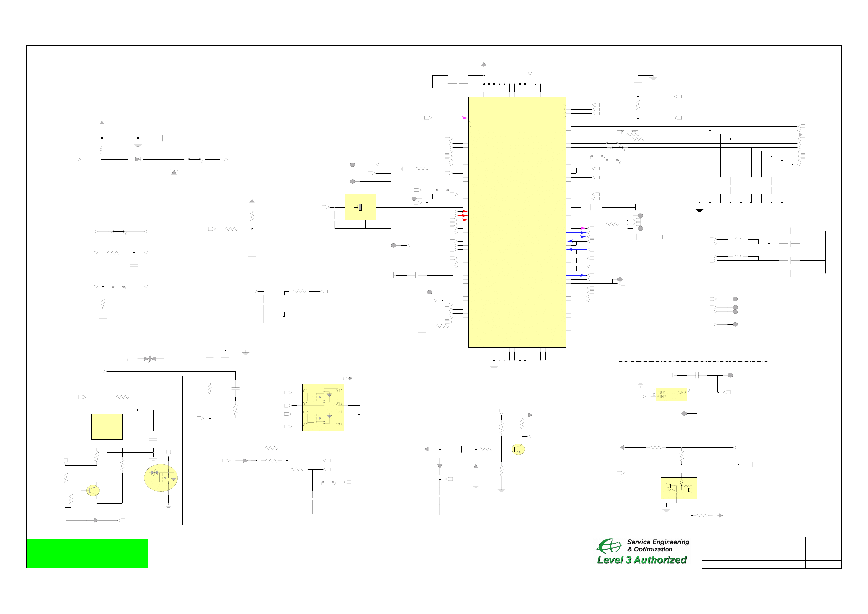Select the PIN1 PIN2 PIN3 connector block
The image size is (868, 614).
click(x=671, y=394)
